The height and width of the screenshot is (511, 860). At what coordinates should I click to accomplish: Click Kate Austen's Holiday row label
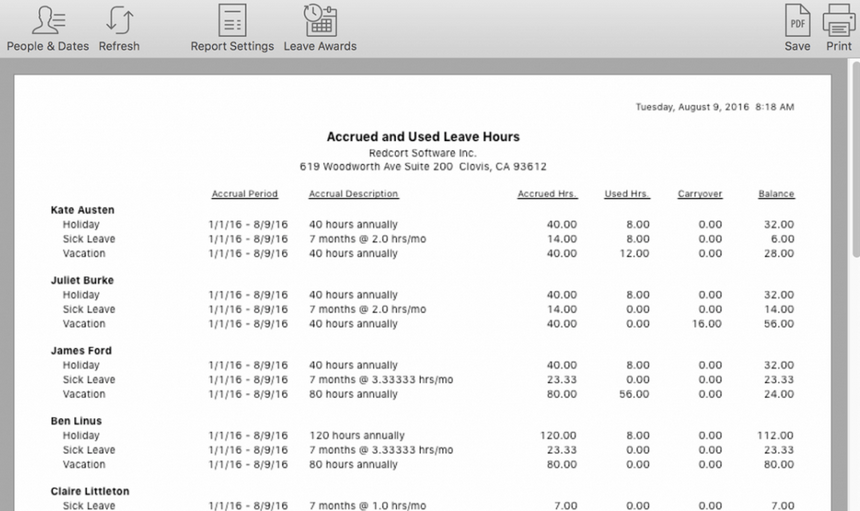81,224
